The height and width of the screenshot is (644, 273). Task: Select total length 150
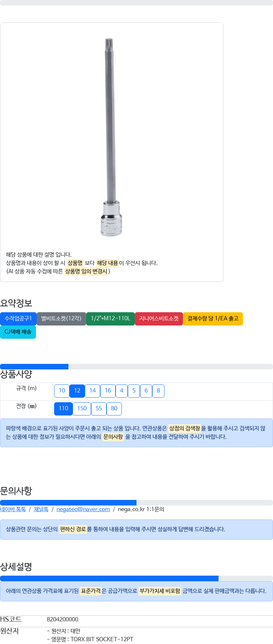[x=82, y=409]
